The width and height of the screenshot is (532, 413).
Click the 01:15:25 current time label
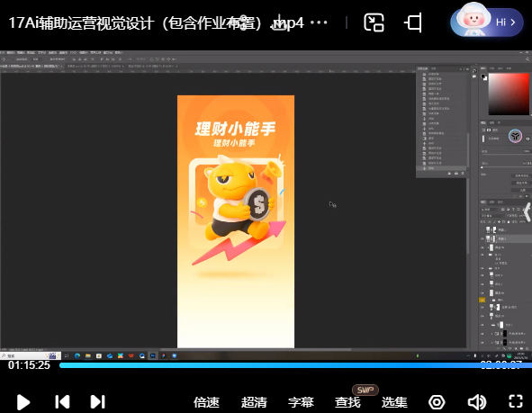[x=29, y=365]
